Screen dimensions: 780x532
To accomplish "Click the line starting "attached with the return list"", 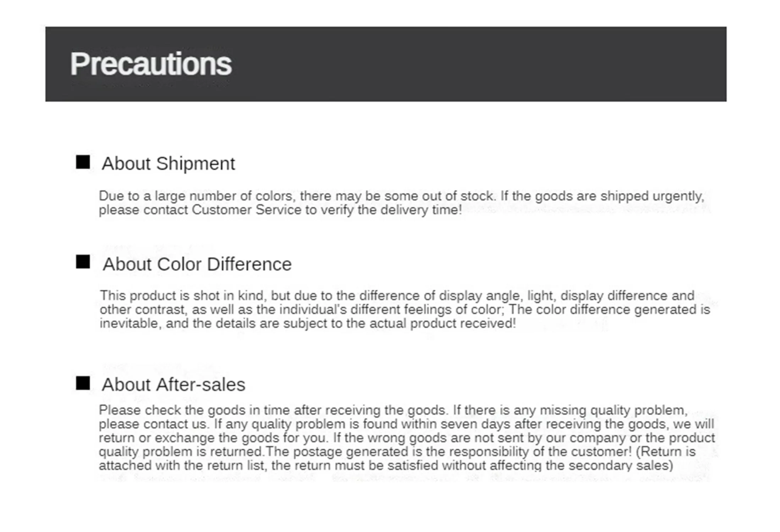I will 385,466.
